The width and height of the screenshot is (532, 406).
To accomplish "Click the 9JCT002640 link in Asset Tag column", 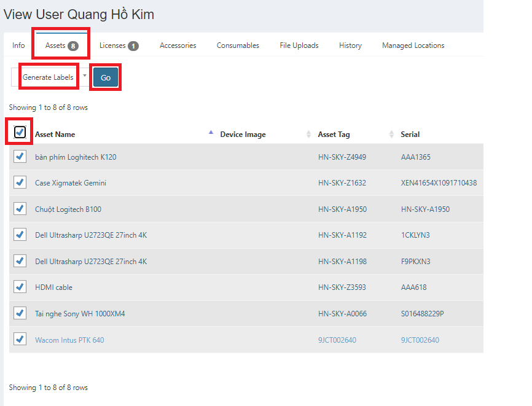I will click(337, 340).
